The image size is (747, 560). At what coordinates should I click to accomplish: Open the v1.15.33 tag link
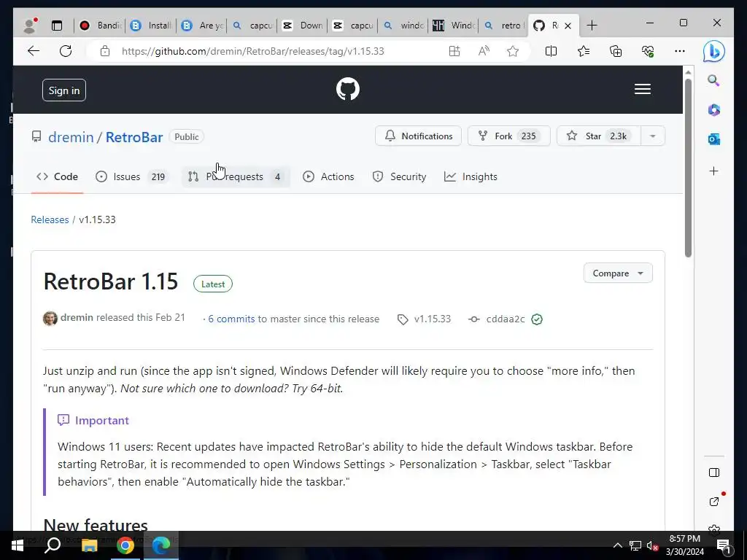click(x=432, y=319)
